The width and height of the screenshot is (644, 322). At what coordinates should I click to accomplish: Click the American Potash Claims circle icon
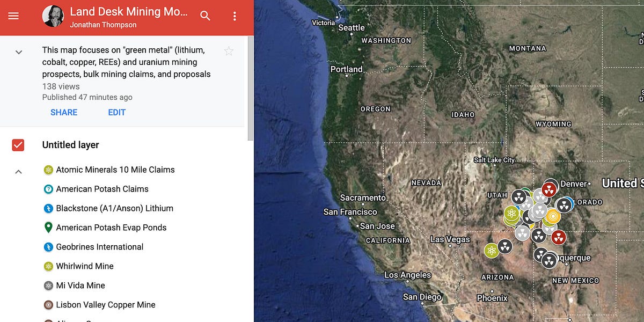(x=47, y=189)
